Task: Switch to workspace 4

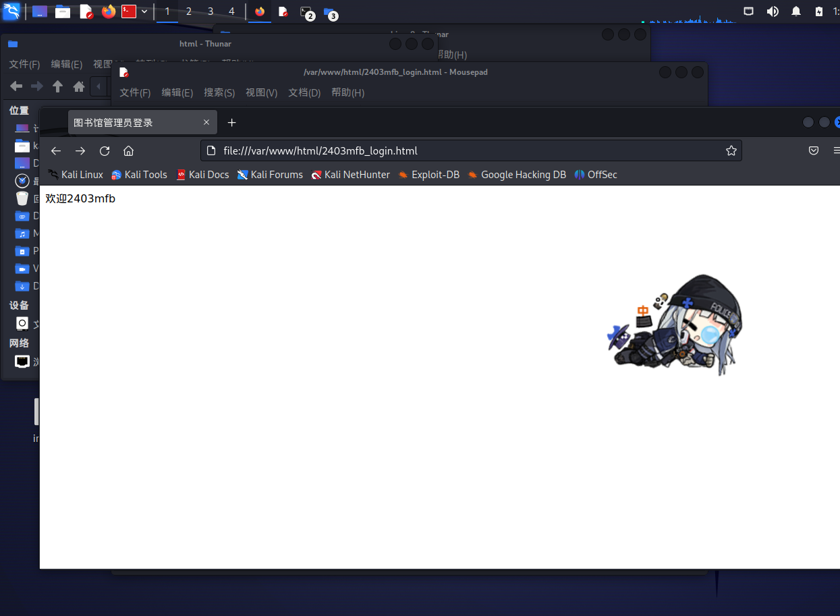Action: 232,11
